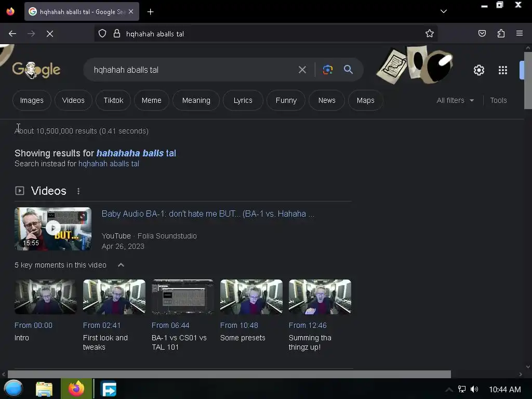Open First look and tweaks thumbnail
Screen dimensions: 532x399
pos(114,297)
